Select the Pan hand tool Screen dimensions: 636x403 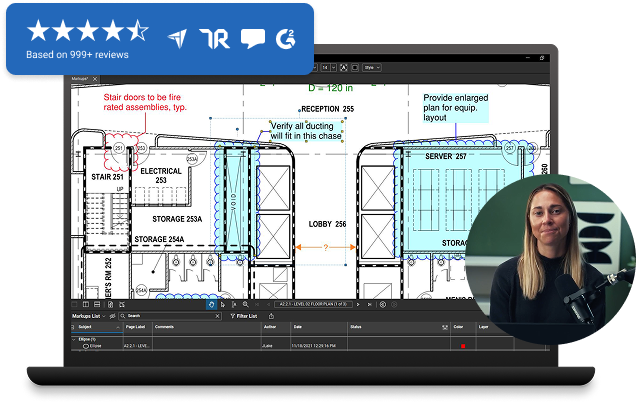click(211, 304)
